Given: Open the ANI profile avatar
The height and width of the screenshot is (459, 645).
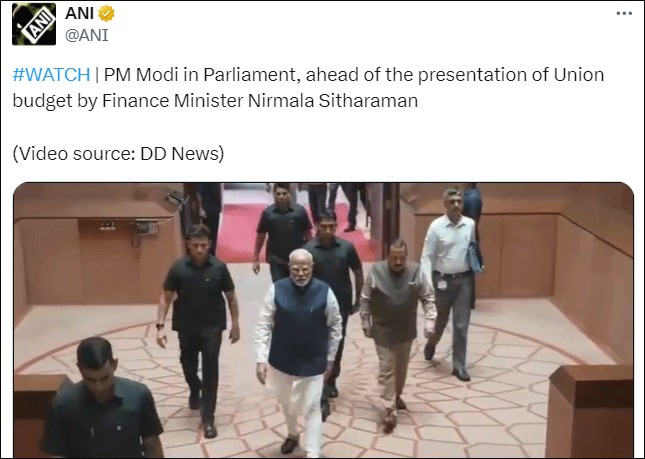Looking at the screenshot, I should 34,24.
